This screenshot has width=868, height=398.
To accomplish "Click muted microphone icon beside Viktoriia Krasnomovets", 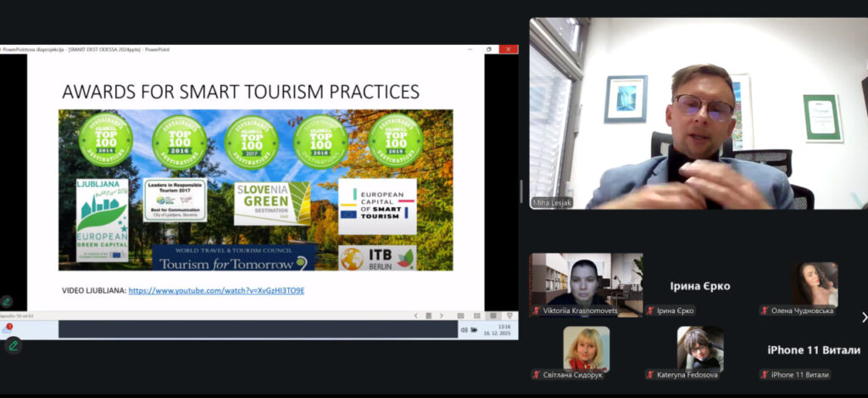I will click(x=537, y=311).
